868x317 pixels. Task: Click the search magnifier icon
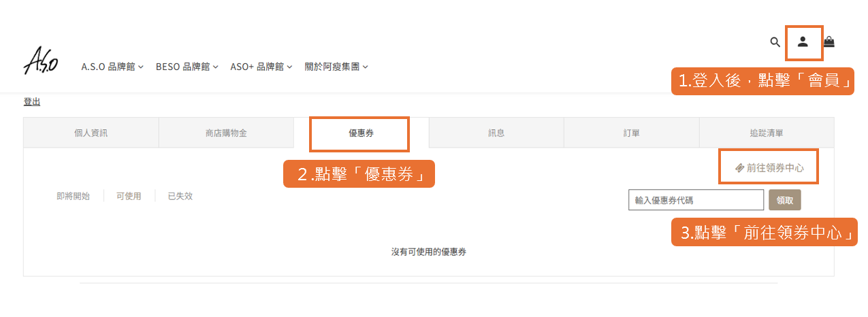point(775,42)
